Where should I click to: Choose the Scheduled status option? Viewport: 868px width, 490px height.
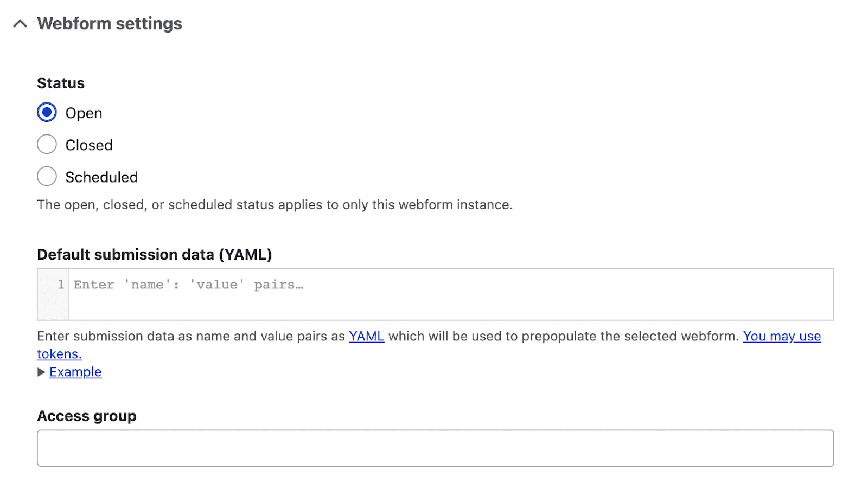click(47, 176)
